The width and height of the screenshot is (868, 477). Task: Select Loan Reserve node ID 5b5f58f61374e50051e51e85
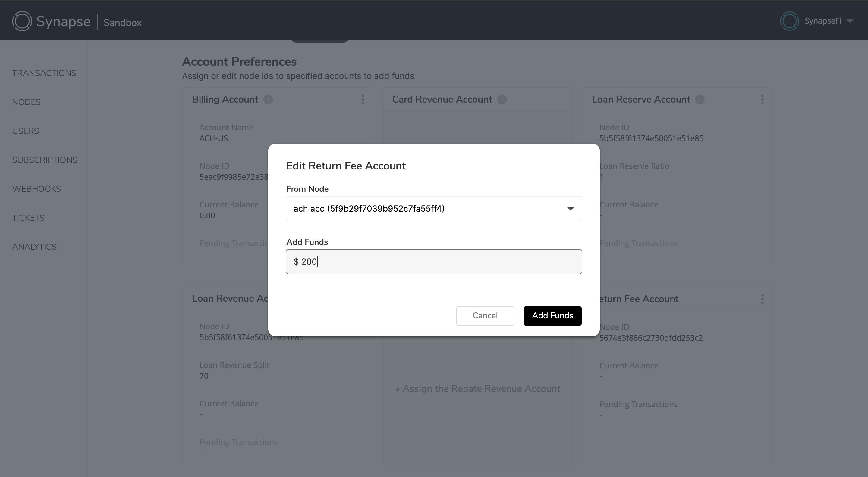[651, 138]
